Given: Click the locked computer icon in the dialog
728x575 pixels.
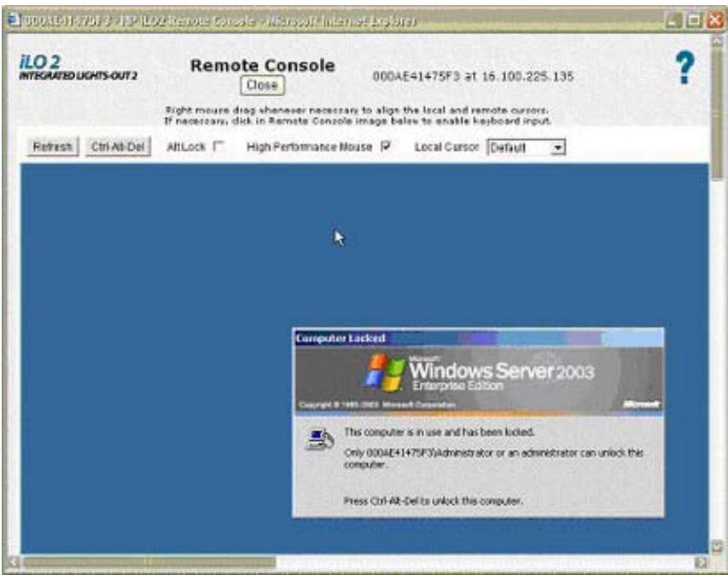Looking at the screenshot, I should pyautogui.click(x=320, y=439).
